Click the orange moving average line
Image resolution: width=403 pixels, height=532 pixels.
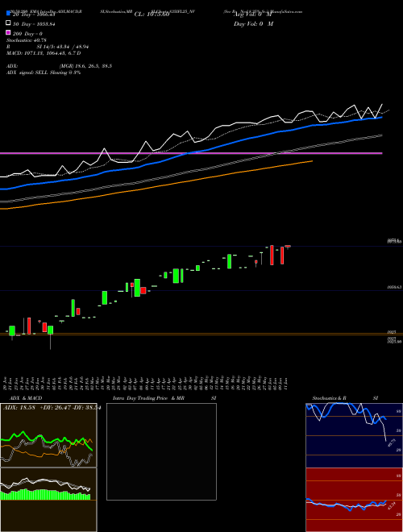[x=156, y=185]
